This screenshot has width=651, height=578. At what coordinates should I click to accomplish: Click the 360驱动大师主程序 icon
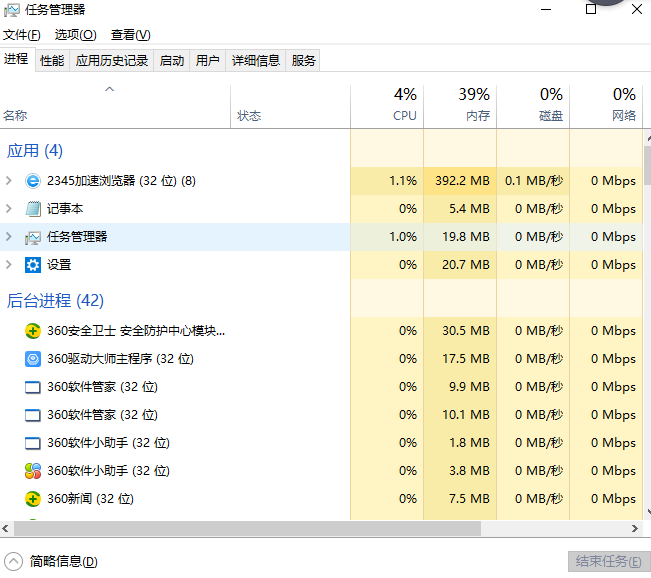pos(33,359)
